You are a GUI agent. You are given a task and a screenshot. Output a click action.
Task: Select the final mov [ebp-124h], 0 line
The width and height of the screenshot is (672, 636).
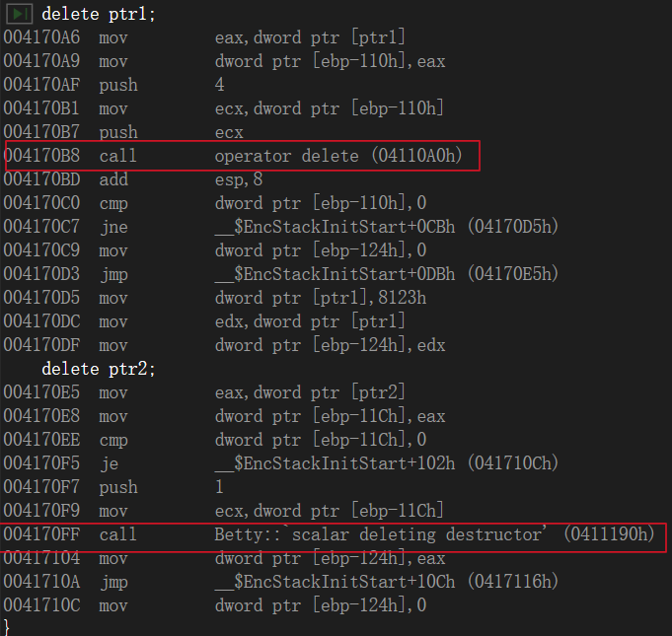pyautogui.click(x=215, y=605)
